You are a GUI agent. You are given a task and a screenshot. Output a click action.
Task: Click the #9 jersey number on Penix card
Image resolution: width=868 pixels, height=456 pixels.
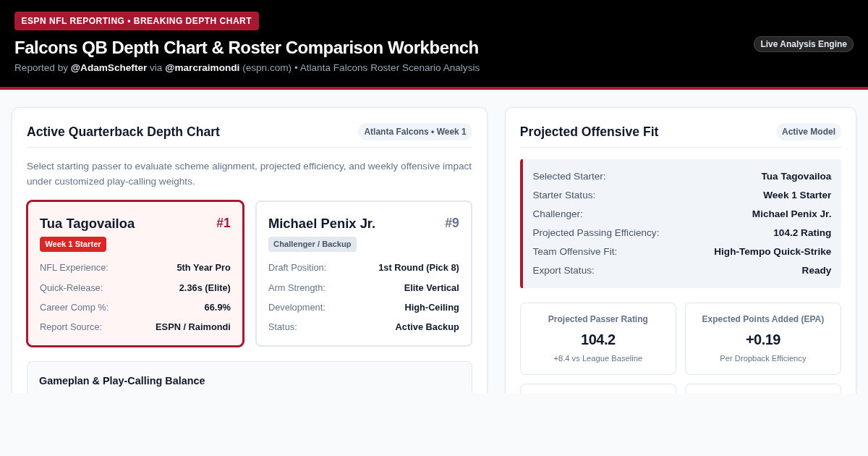452,223
